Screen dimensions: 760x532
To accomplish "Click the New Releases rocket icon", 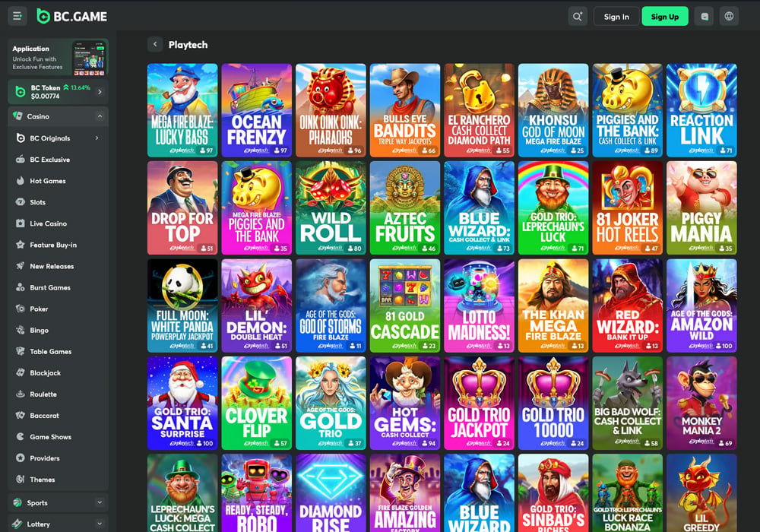I will point(21,266).
